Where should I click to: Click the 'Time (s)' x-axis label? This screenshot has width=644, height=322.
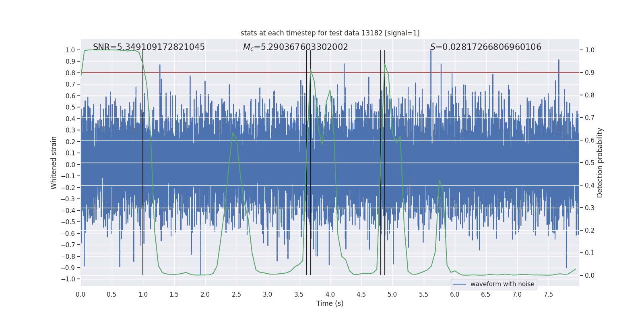(x=330, y=303)
